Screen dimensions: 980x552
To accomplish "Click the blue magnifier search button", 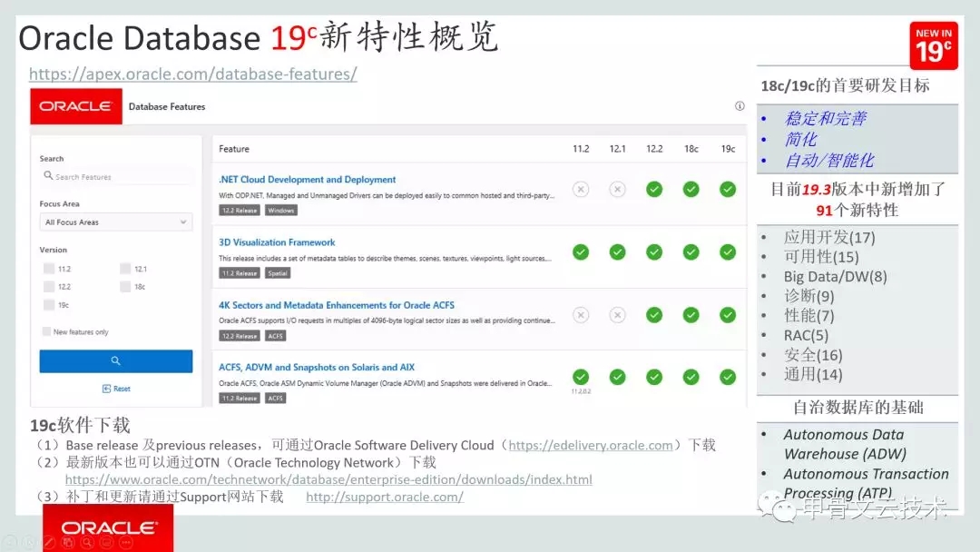I will pos(115,361).
